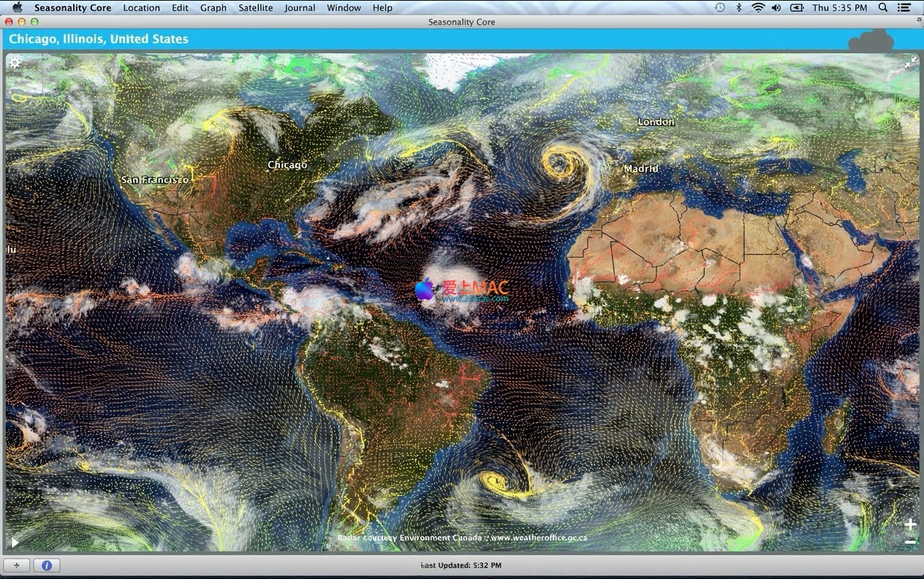Image resolution: width=924 pixels, height=579 pixels.
Task: Click the London label on map
Action: click(x=656, y=121)
